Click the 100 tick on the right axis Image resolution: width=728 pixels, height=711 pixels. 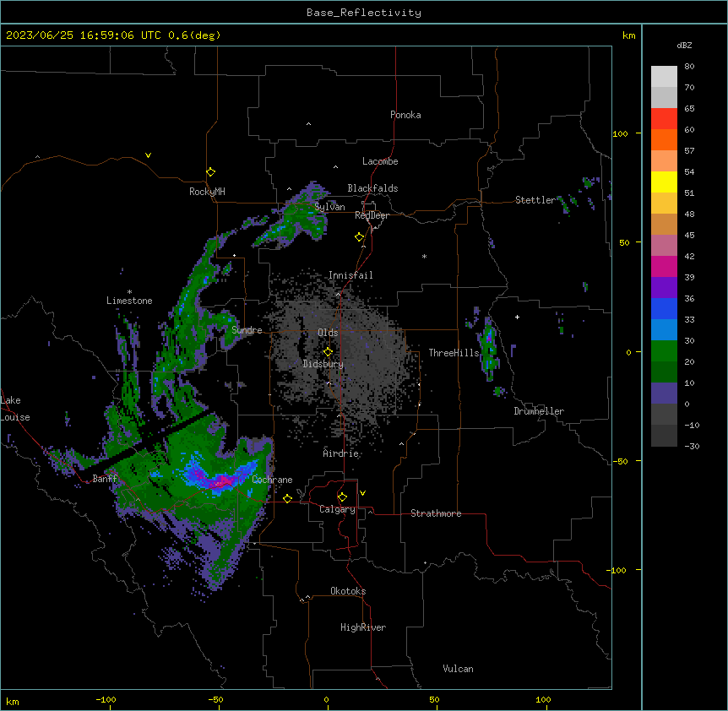tap(620, 133)
